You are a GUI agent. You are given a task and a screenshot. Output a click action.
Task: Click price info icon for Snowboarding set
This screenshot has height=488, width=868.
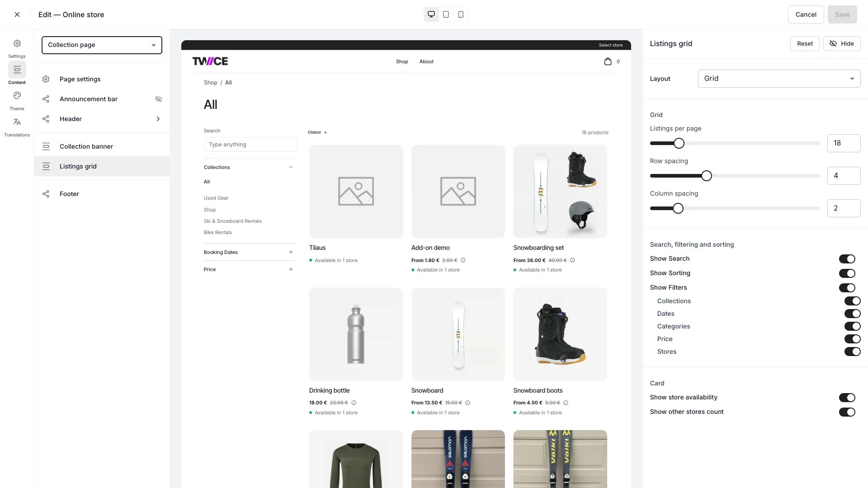pyautogui.click(x=572, y=260)
